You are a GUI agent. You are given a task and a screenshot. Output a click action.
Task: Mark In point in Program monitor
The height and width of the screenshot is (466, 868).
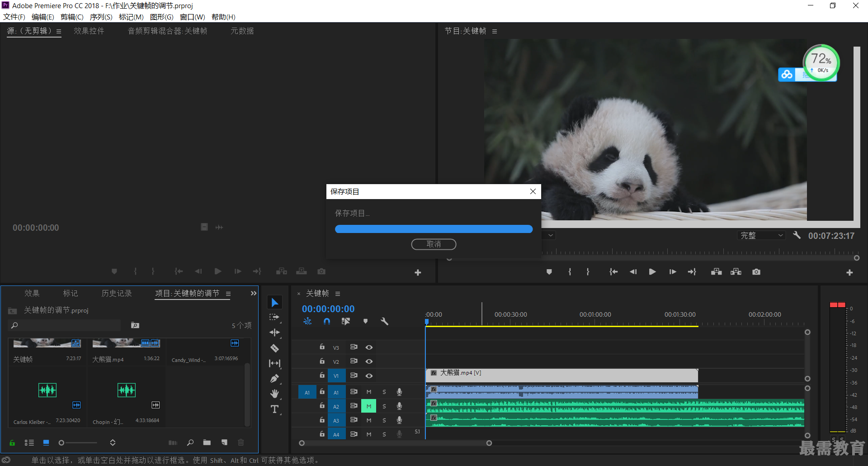coord(570,272)
